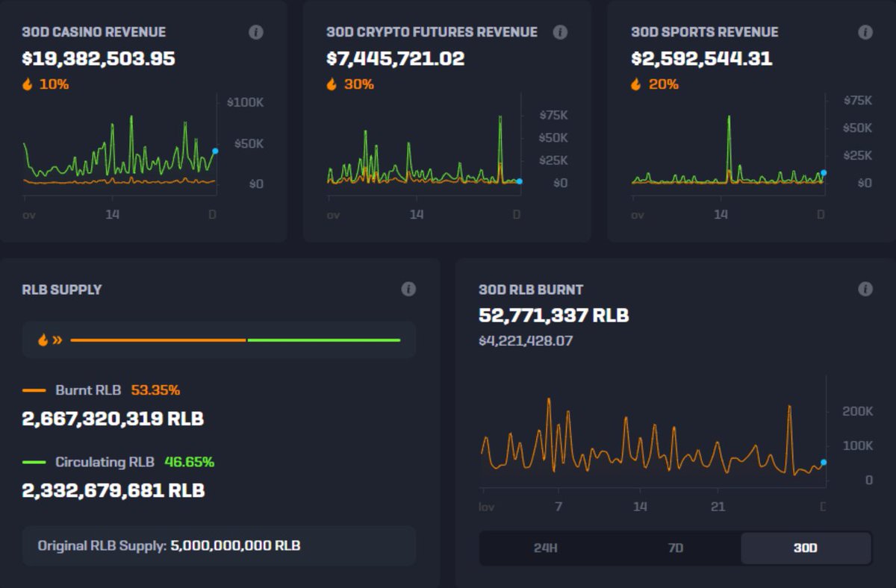Screen dimensions: 896x588
Task: Open the info icon for 30D Crypto Futures Revenue
Action: [x=560, y=32]
